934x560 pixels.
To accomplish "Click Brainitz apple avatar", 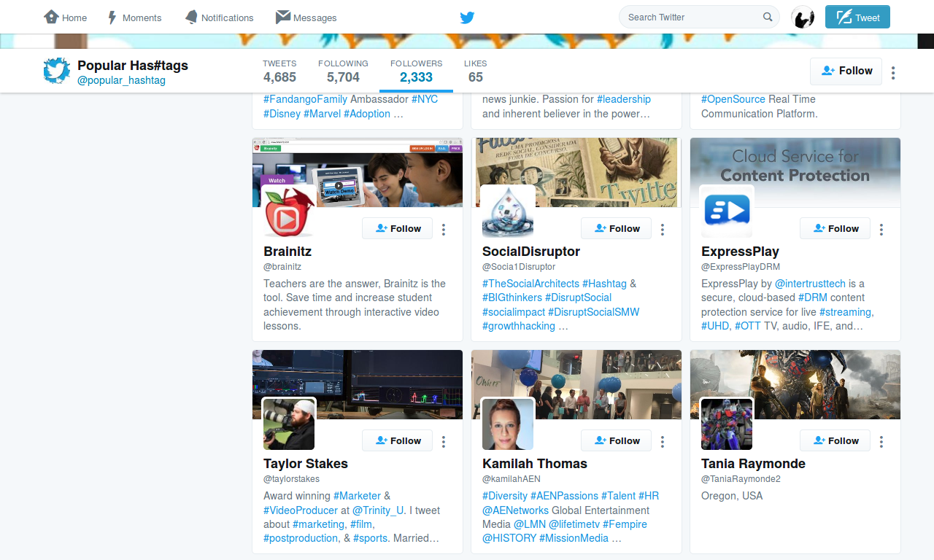I will (x=289, y=211).
